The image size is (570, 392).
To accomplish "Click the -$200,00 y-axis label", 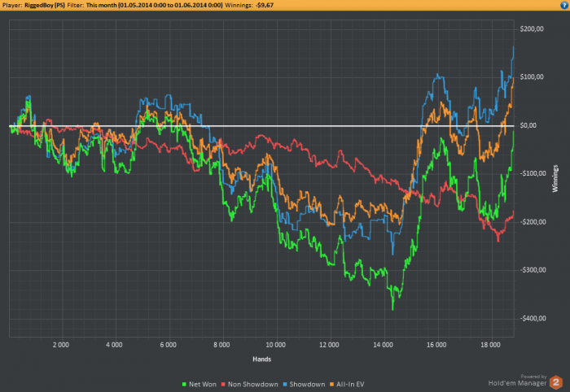I will pos(533,222).
